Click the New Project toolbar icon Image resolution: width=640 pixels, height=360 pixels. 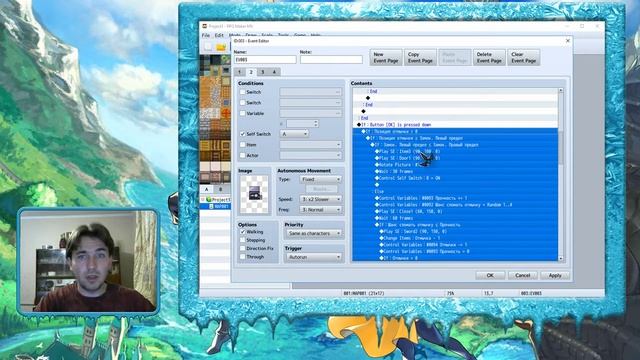(208, 47)
